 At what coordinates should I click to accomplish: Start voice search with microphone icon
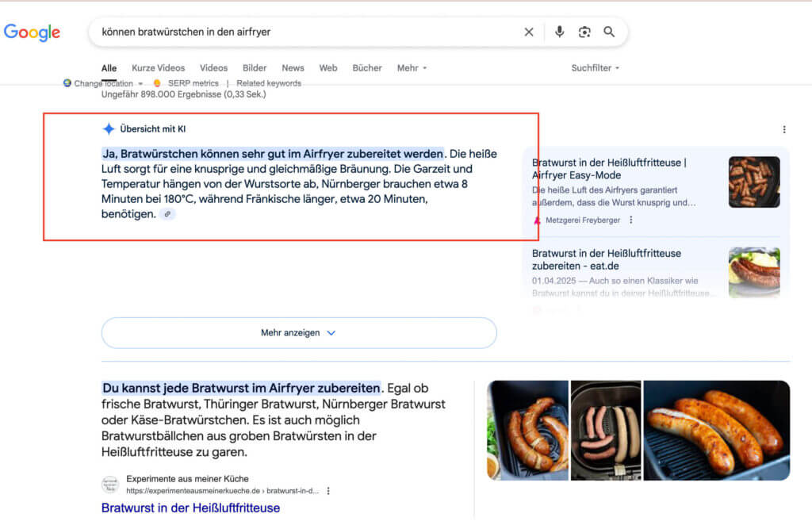tap(559, 32)
